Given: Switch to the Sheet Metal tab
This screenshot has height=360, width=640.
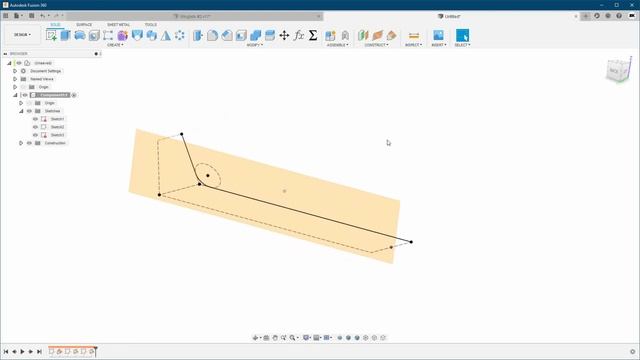Looking at the screenshot, I should point(118,25).
